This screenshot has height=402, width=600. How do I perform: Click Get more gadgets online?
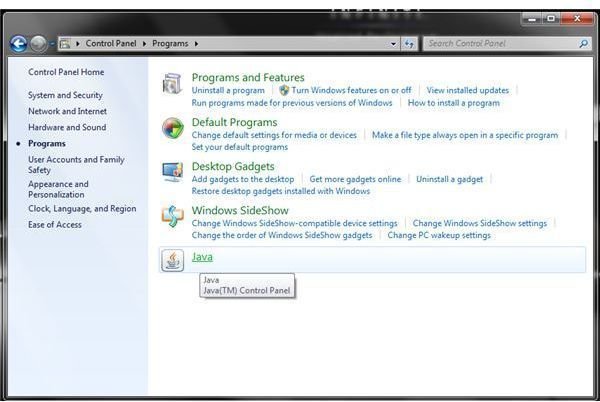[355, 179]
